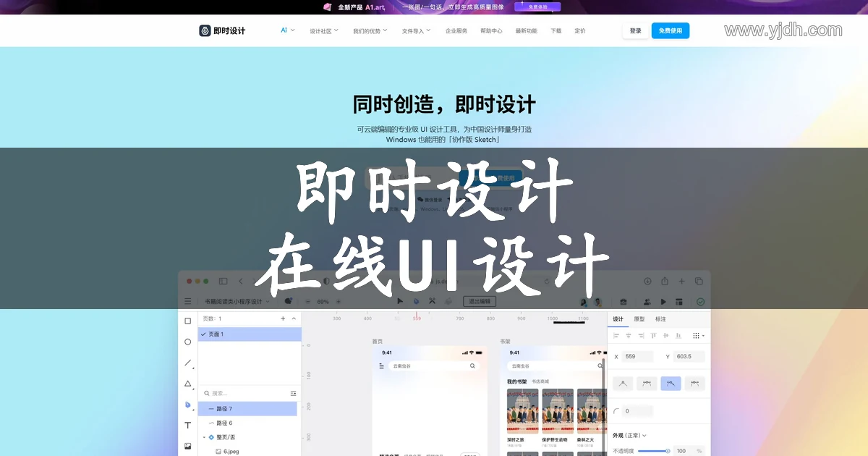
Task: Click the browser tab overview icon
Action: (699, 281)
